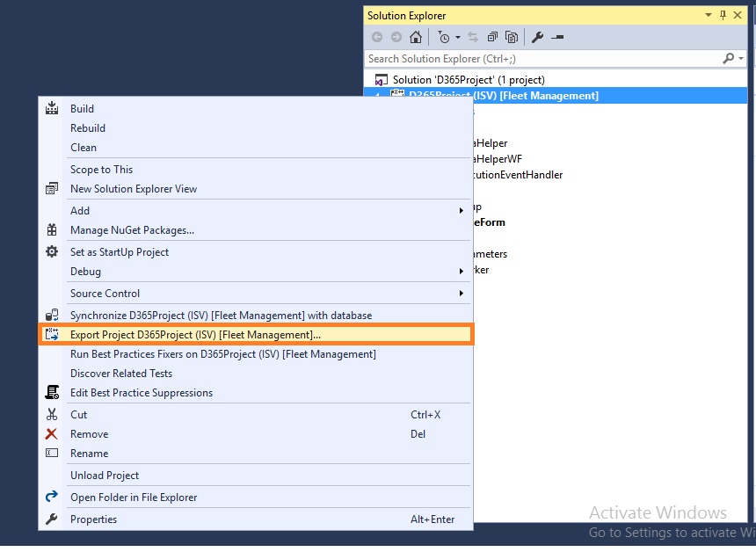
Task: Click the pin icon on Solution Explorer title bar
Action: [723, 15]
